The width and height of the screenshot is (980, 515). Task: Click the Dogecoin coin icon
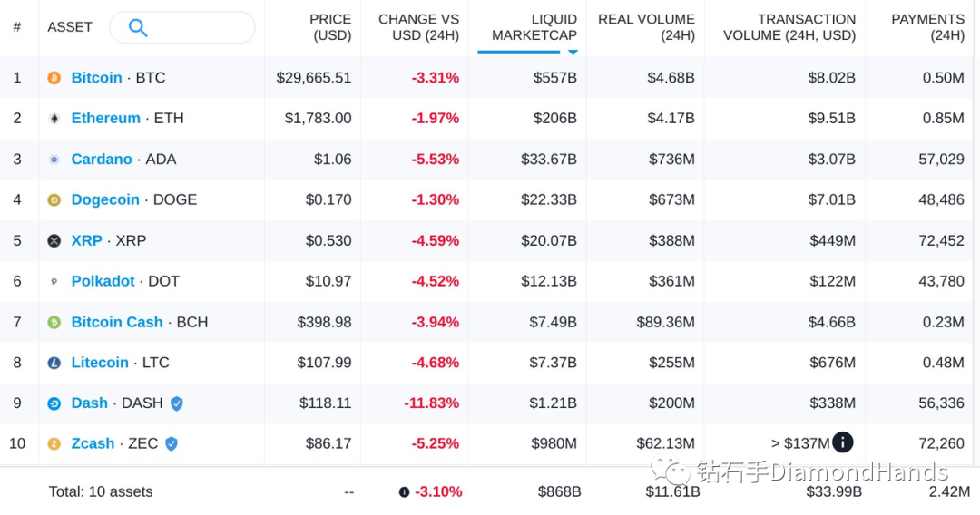point(54,199)
